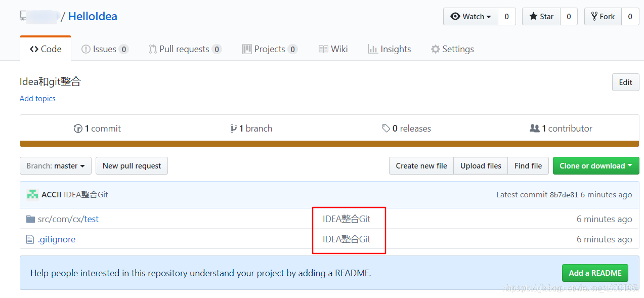This screenshot has width=644, height=298.
Task: Open the Watch dropdown button
Action: pyautogui.click(x=470, y=16)
